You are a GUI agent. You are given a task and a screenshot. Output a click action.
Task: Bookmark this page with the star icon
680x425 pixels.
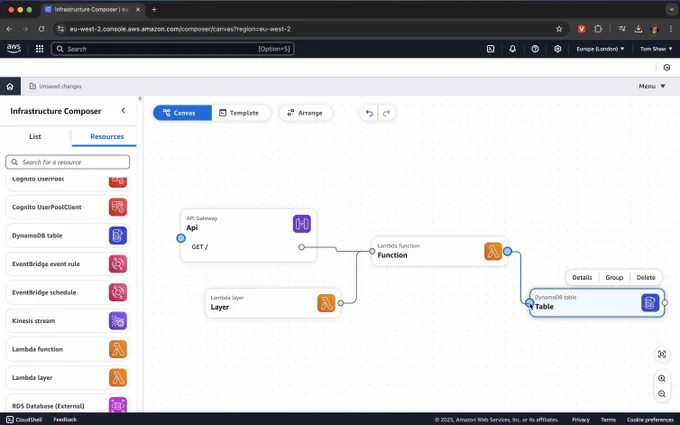coord(559,29)
